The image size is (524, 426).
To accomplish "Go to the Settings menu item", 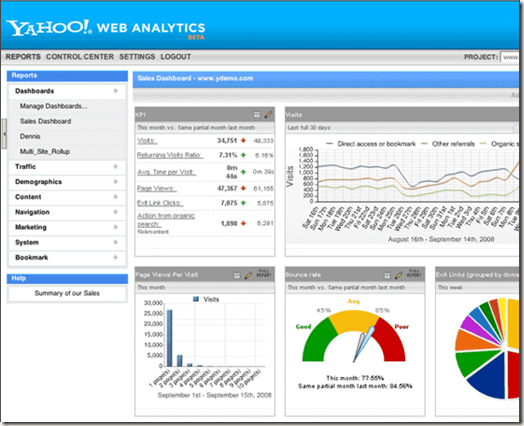I will pos(137,57).
